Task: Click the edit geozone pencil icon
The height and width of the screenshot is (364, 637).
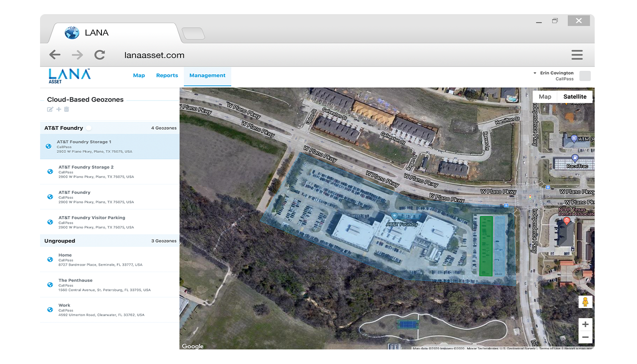Action: (x=50, y=109)
